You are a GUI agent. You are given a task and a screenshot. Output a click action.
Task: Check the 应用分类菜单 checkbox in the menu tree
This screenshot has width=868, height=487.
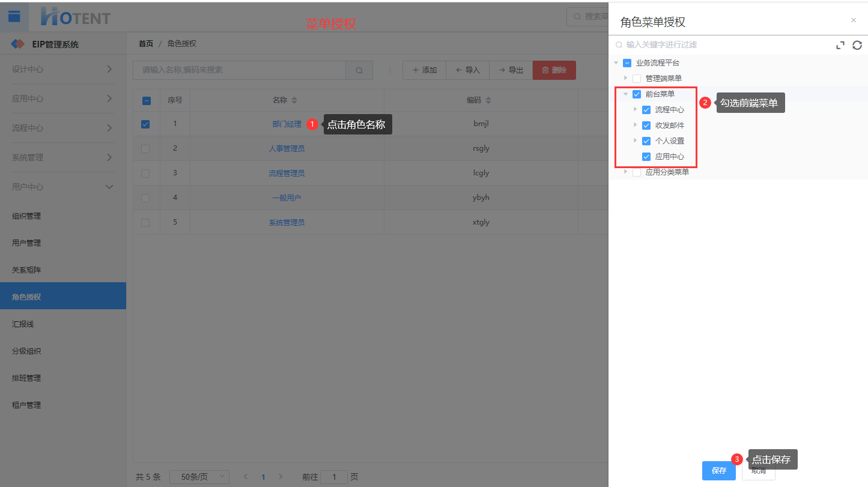(637, 172)
